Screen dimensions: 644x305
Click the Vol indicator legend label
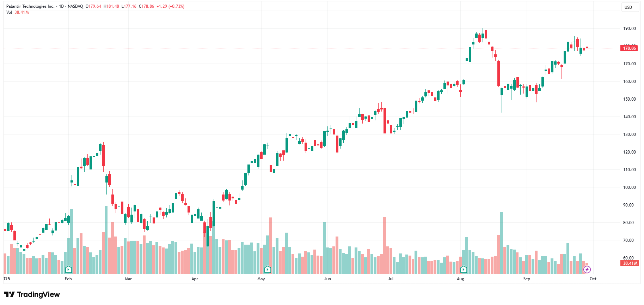point(9,12)
